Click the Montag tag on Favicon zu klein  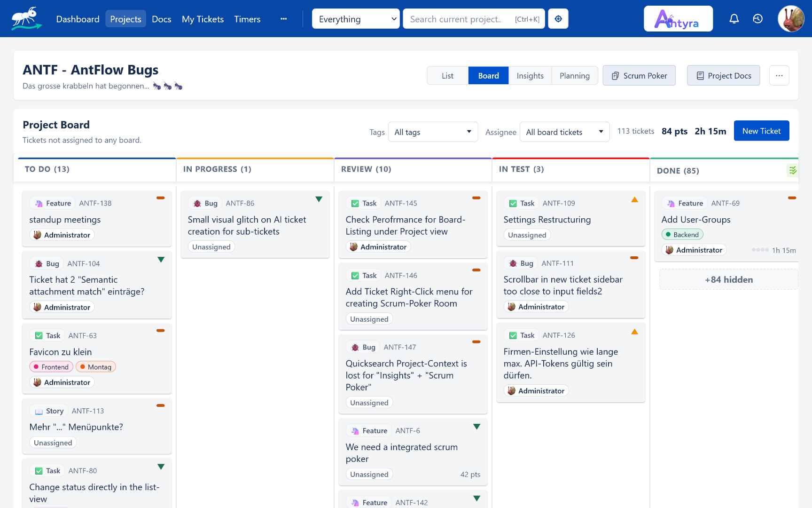pos(95,367)
